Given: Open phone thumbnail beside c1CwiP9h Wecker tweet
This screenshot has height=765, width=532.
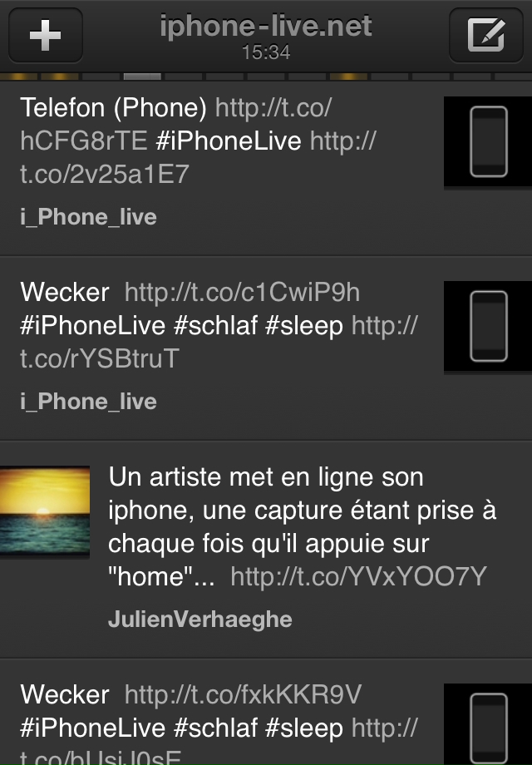Looking at the screenshot, I should click(488, 326).
